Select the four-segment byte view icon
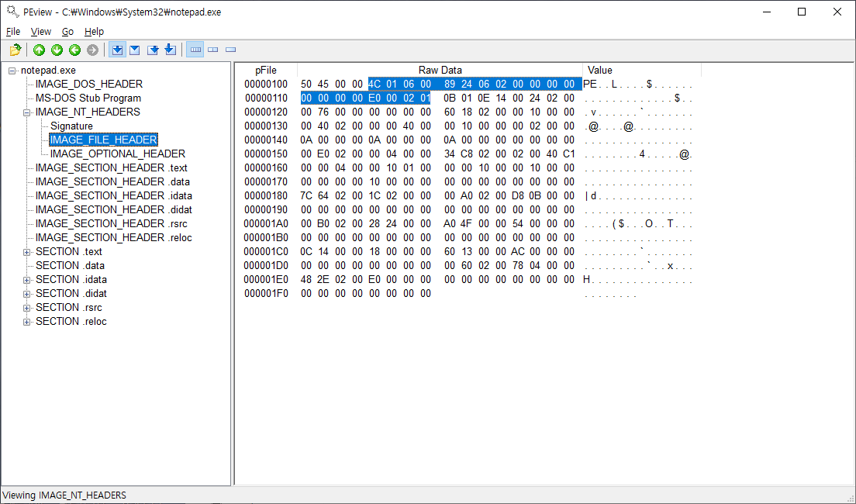 (195, 50)
